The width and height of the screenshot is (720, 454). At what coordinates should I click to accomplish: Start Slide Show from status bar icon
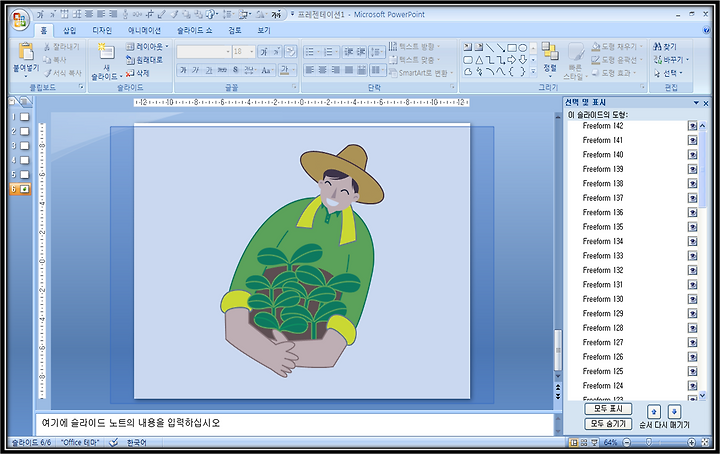coord(594,443)
